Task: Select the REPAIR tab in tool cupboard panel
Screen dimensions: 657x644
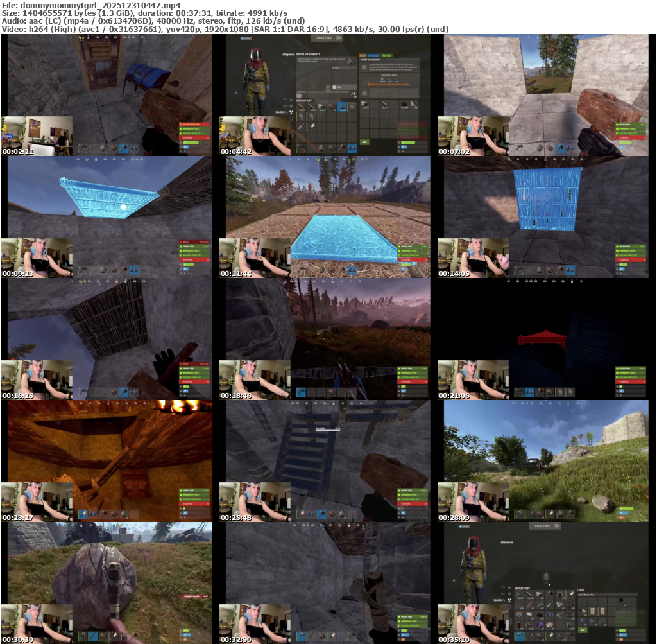Action: 386,55
